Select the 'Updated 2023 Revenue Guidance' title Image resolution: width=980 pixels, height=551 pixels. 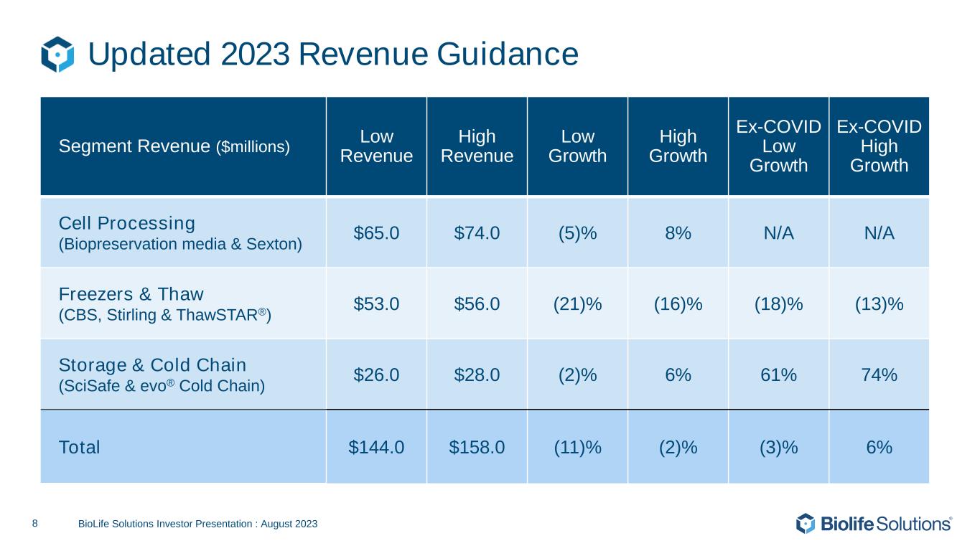click(332, 55)
